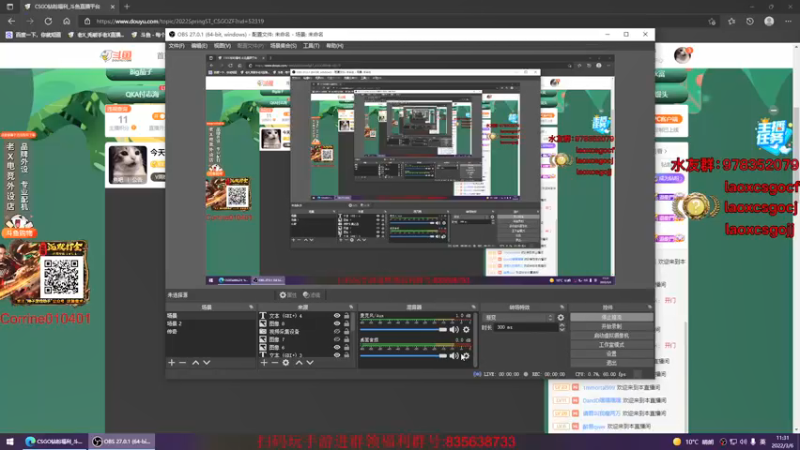Open the 工具(T) menu in OBS

tap(311, 46)
